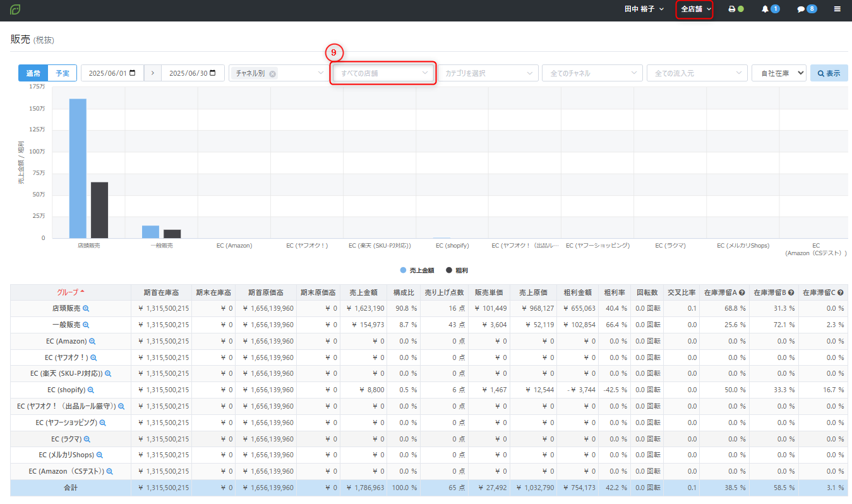The height and width of the screenshot is (504, 852).
Task: Open the 田中 裕子 user menu
Action: pos(644,9)
